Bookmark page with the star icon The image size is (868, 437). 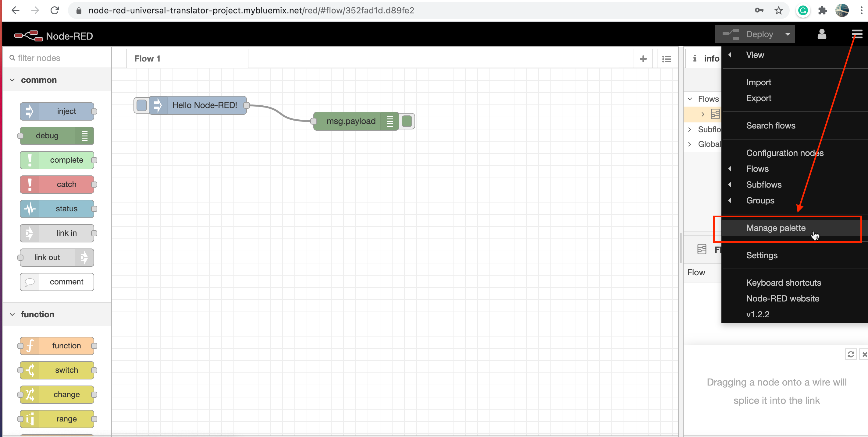pos(778,10)
